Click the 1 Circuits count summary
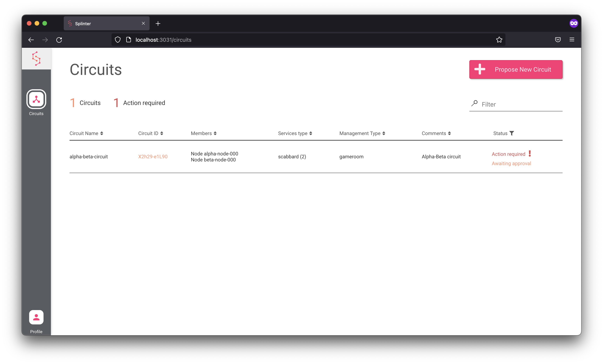This screenshot has width=603, height=364. pos(85,103)
